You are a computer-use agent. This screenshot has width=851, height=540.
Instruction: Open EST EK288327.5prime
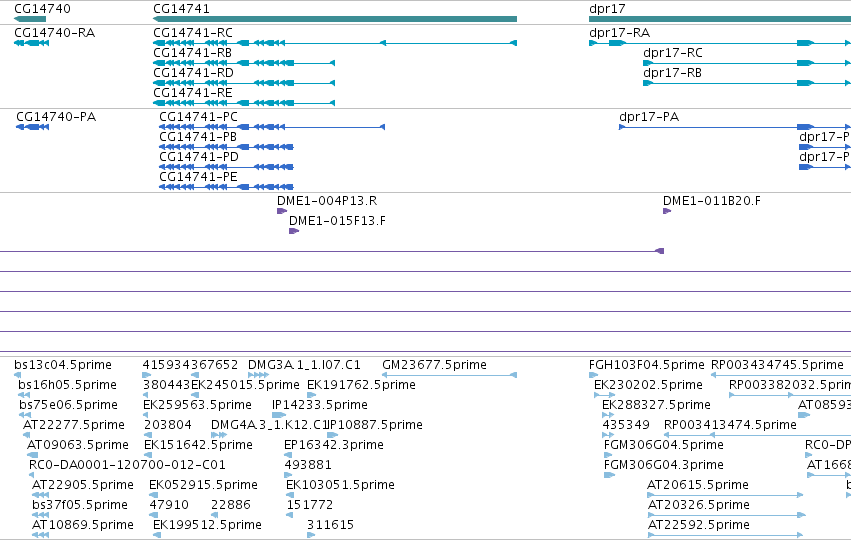coord(656,405)
